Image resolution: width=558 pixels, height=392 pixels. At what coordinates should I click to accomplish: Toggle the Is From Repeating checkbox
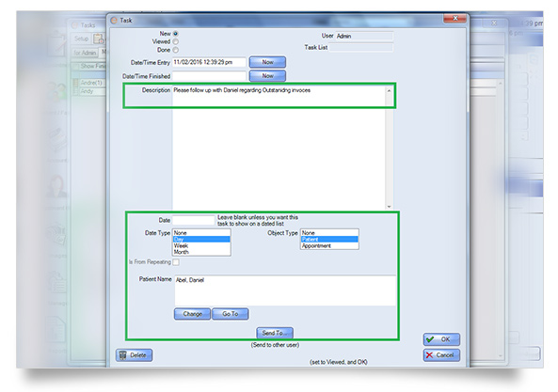tap(176, 262)
